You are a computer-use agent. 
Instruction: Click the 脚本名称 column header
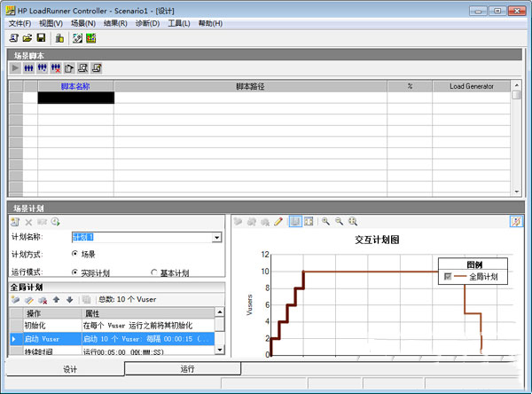point(75,86)
